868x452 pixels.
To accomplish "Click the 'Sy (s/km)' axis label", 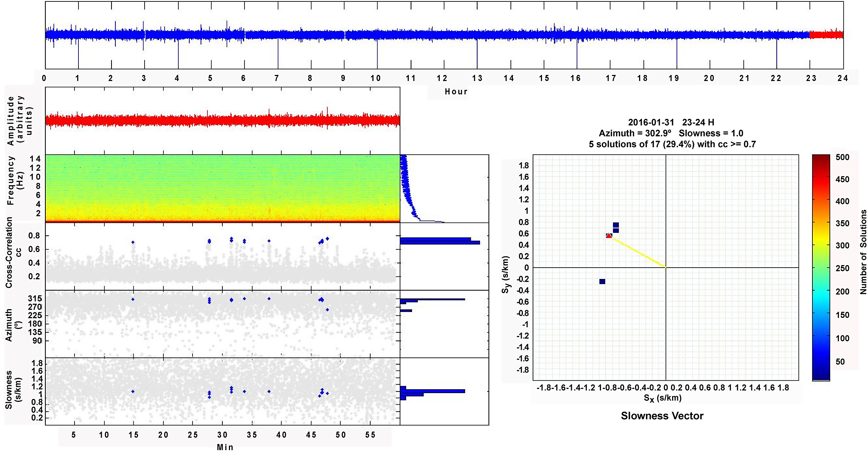I will coord(506,275).
